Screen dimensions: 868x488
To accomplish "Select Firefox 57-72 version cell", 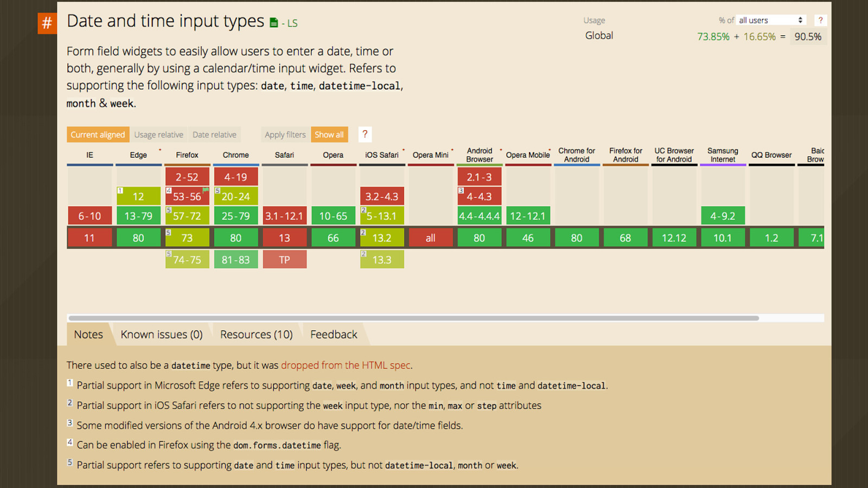I will [x=187, y=216].
